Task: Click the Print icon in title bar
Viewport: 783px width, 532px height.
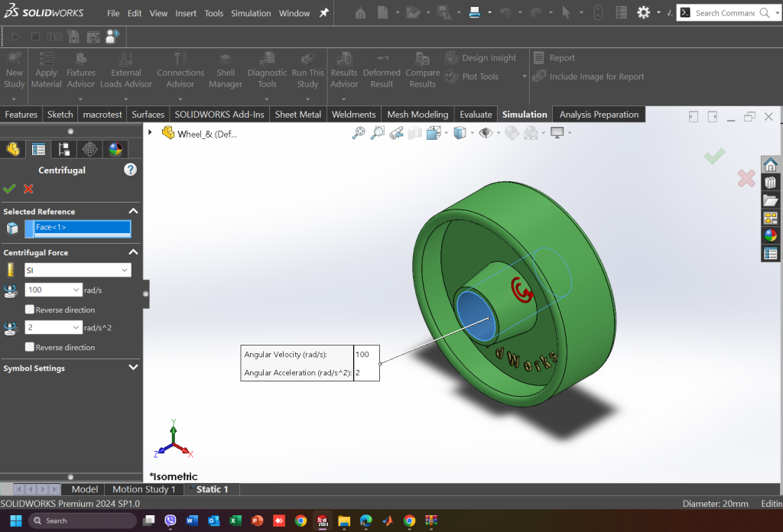Action: [x=474, y=12]
